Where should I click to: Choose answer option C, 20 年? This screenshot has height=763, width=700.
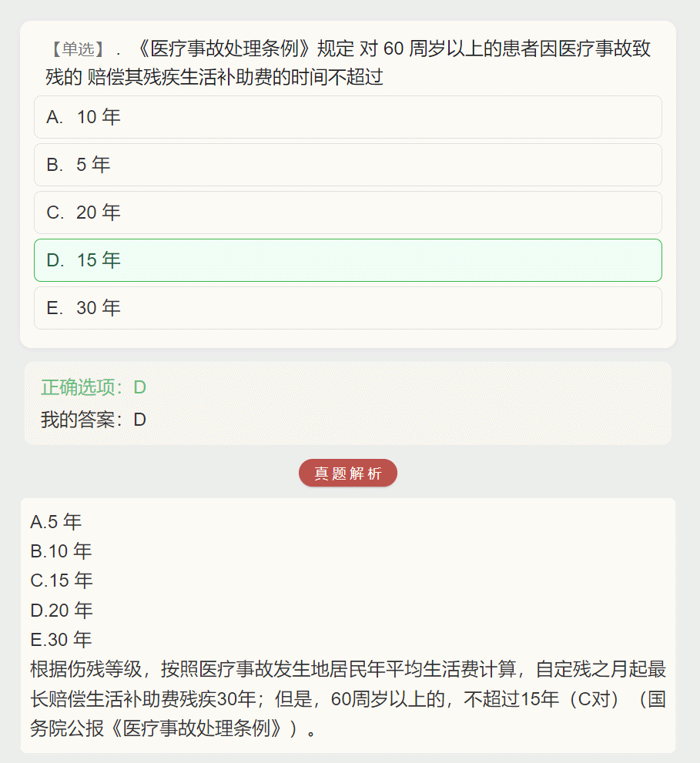tap(347, 213)
